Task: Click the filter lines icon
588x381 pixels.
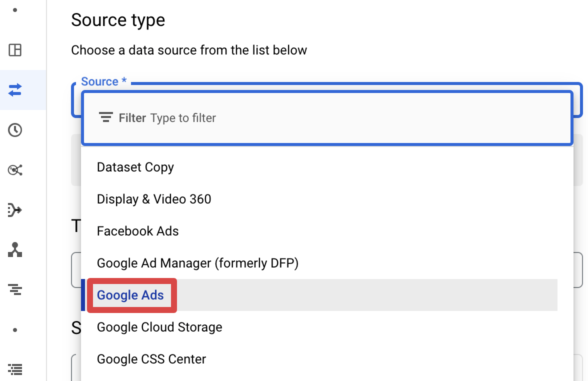Action: (106, 117)
